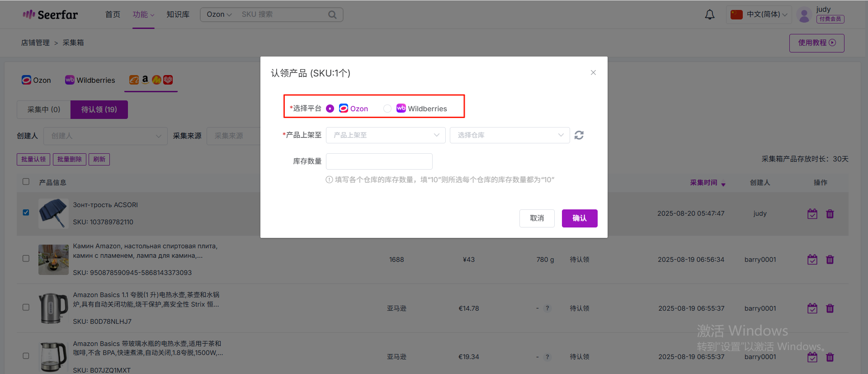The height and width of the screenshot is (374, 868).
Task: Select the Alibaba/Amazon multi-platform tab
Action: pos(151,80)
